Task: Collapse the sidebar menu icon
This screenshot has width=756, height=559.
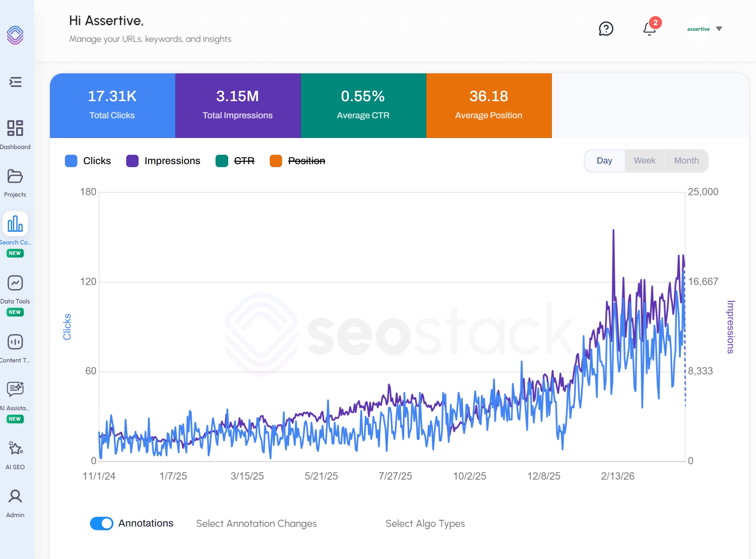Action: [x=15, y=82]
